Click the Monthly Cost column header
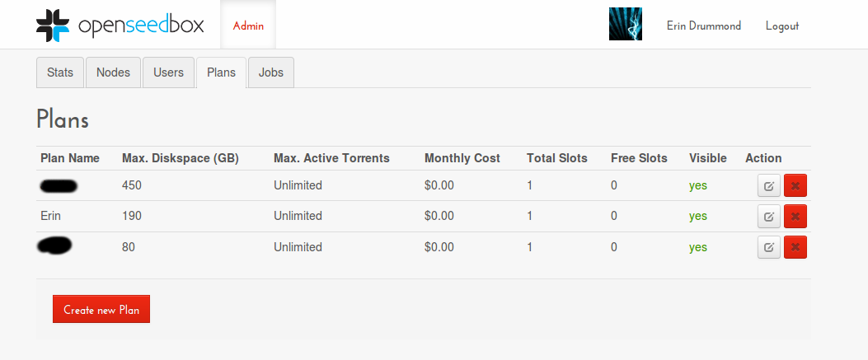868x360 pixels. [462, 158]
